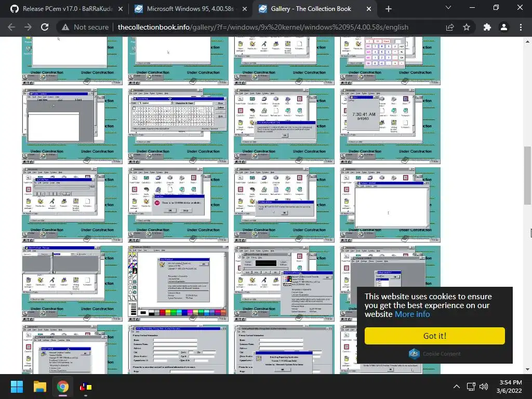Switch to the Microsoft Windows 95 tab
Screen dimensions: 532x399
pos(190,9)
